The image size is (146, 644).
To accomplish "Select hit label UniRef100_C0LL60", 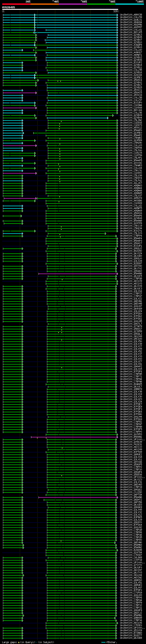I will [x=131, y=50].
